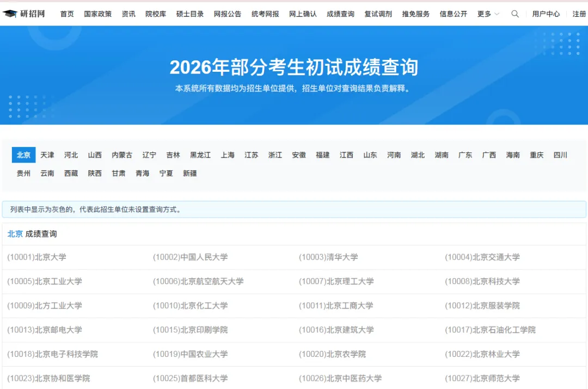The width and height of the screenshot is (588, 389).
Task: Select the 北京 province tab
Action: point(23,155)
